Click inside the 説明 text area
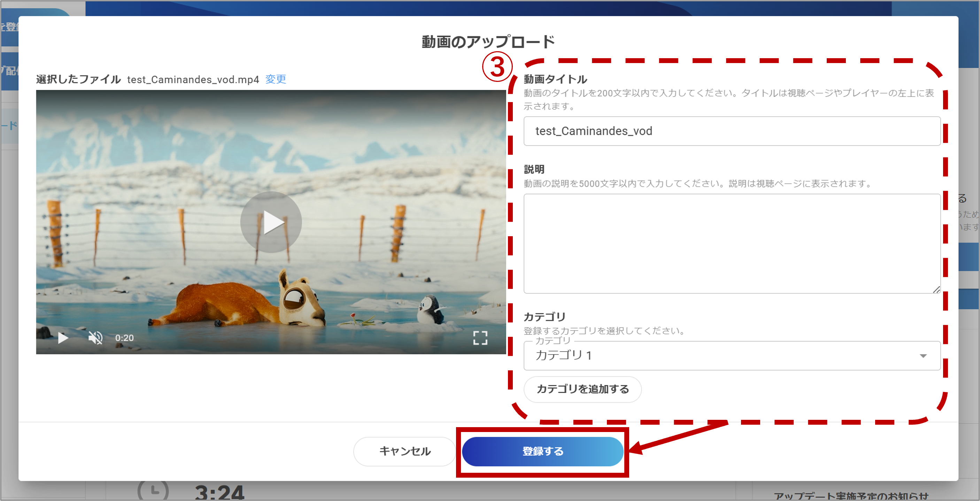This screenshot has width=980, height=501. tap(732, 244)
